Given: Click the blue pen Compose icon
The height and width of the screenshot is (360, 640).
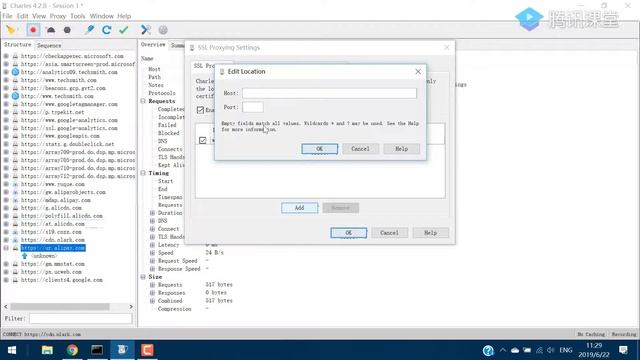Looking at the screenshot, I should (x=90, y=30).
